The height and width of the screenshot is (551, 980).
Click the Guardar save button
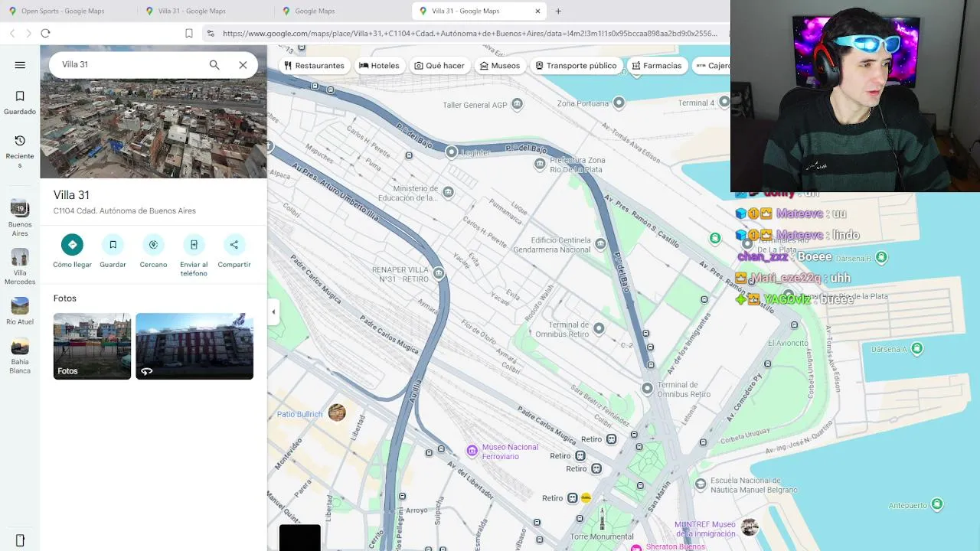tap(113, 251)
